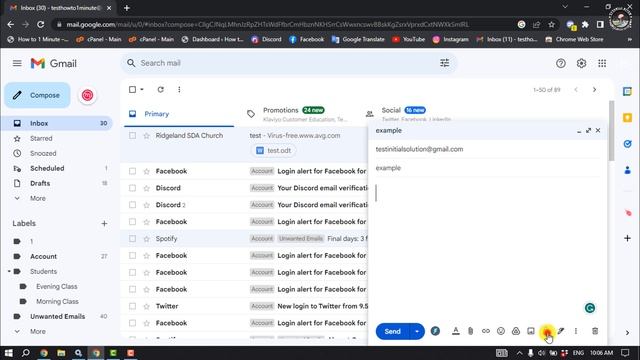Insert signature with the pen icon
This screenshot has height=360, width=640.
tap(561, 331)
